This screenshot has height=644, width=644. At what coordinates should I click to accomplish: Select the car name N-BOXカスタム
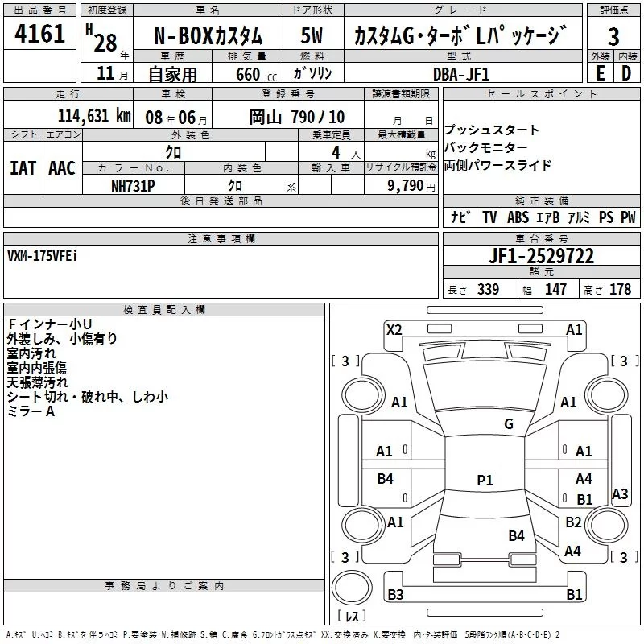[x=208, y=35]
